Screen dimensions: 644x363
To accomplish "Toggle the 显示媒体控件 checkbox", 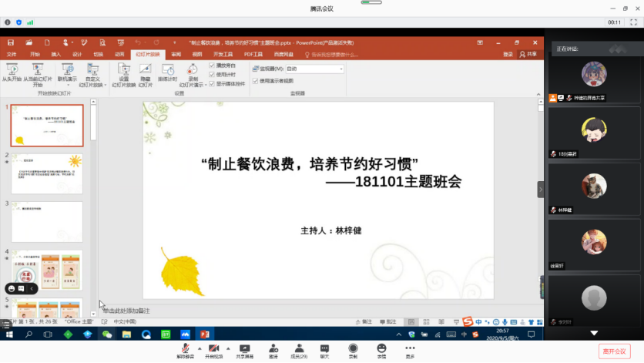I will pos(212,83).
